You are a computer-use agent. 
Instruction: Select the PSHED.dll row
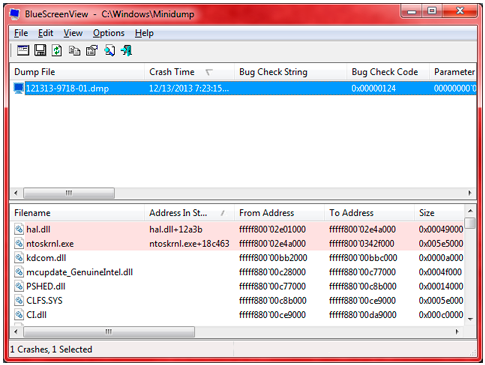coord(237,286)
